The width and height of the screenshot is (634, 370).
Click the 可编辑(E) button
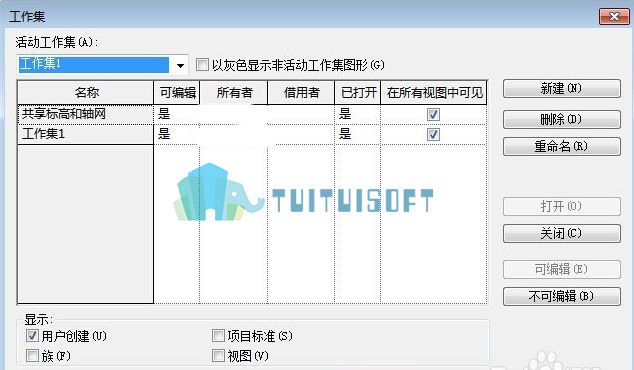pos(562,269)
